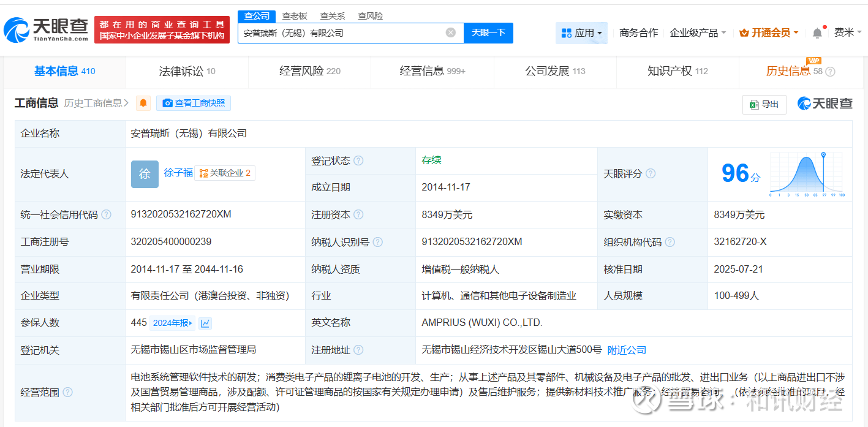Click the help icon next to 天眼评分
This screenshot has width=868, height=427.
tap(651, 173)
